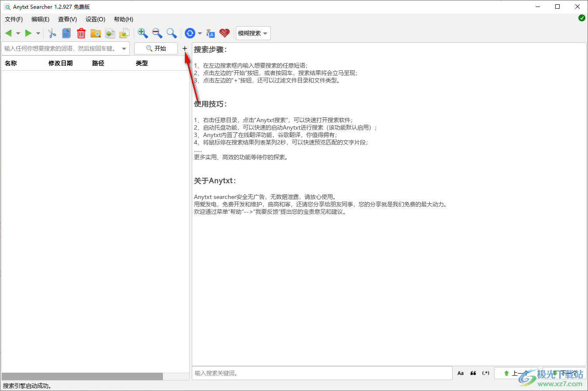Click the 搜索步骤 heading text
This screenshot has width=588, height=391.
[x=210, y=49]
